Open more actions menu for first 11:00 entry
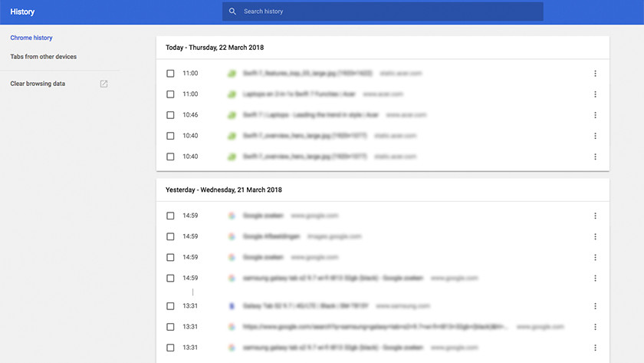This screenshot has height=363, width=644. tap(595, 74)
